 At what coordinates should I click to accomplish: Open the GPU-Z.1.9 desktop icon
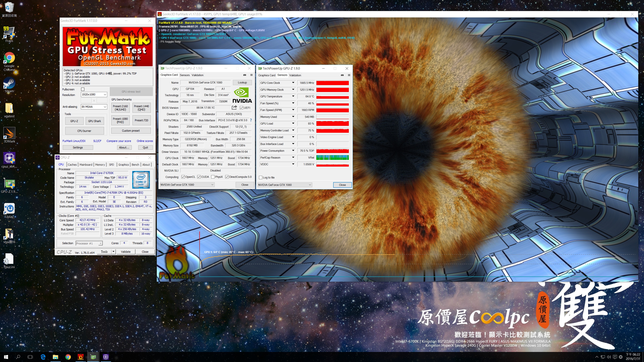[x=9, y=185]
